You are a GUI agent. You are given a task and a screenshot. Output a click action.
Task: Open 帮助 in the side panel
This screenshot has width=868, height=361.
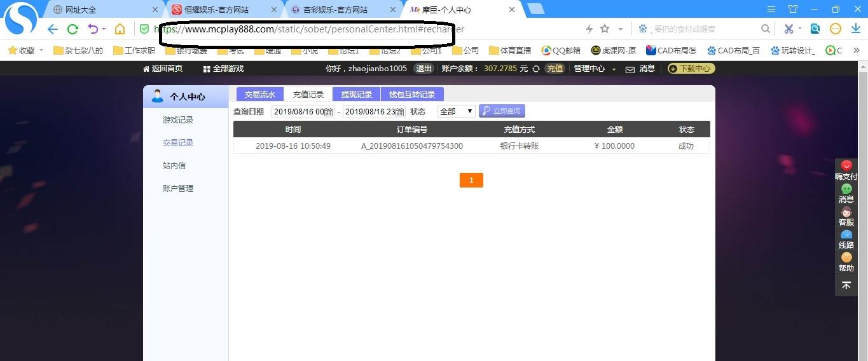846,262
